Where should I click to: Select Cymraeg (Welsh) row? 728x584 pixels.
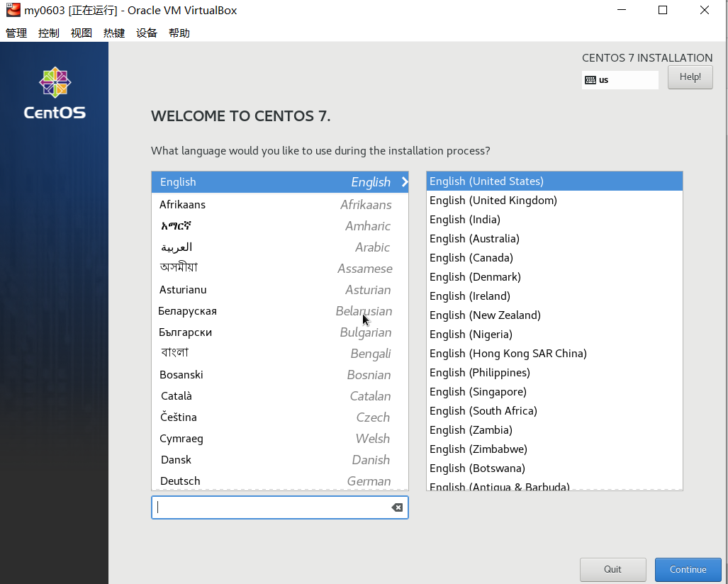point(280,439)
